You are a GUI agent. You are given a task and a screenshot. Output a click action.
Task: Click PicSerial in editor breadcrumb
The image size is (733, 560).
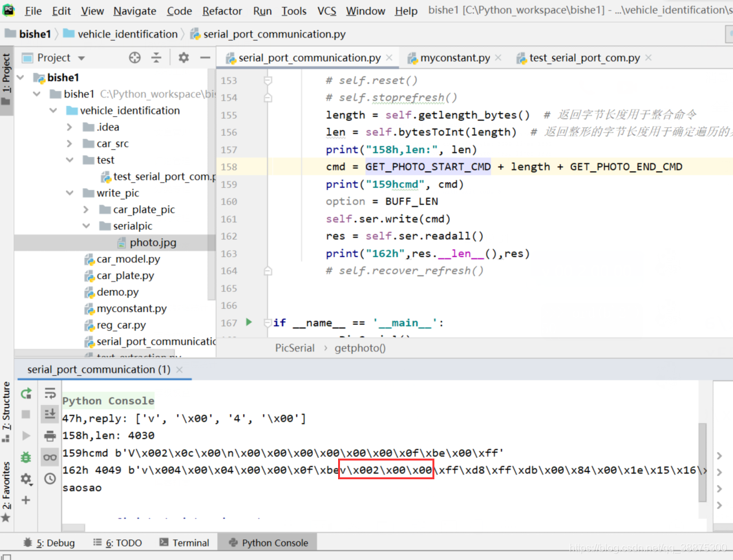point(295,348)
